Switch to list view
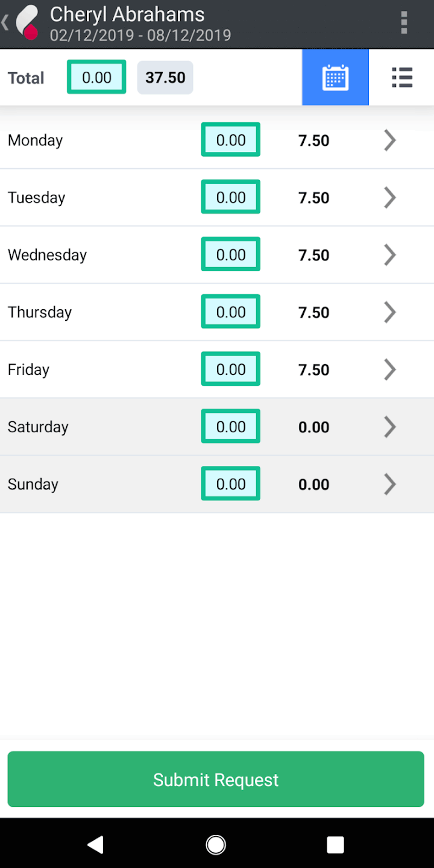434x868 pixels. coord(401,77)
